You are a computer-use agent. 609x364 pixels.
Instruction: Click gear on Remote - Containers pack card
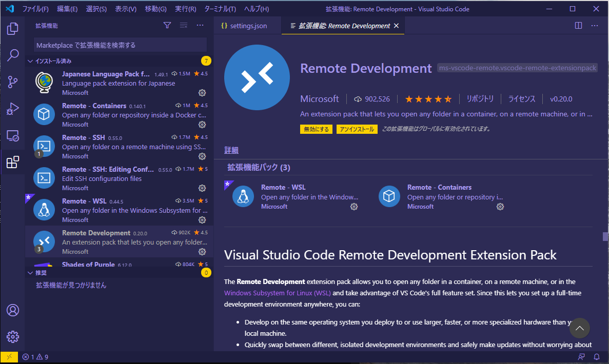click(x=500, y=207)
